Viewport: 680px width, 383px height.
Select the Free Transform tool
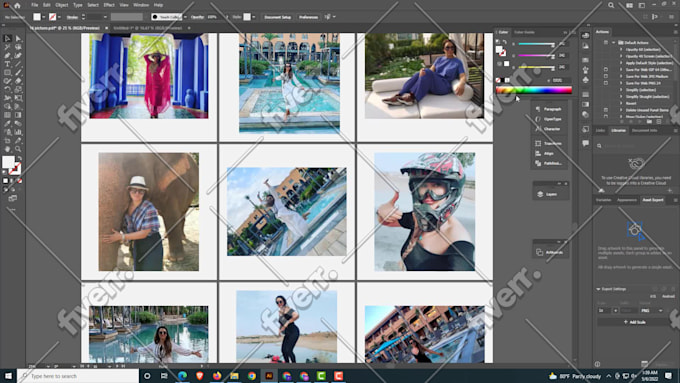tap(18, 98)
